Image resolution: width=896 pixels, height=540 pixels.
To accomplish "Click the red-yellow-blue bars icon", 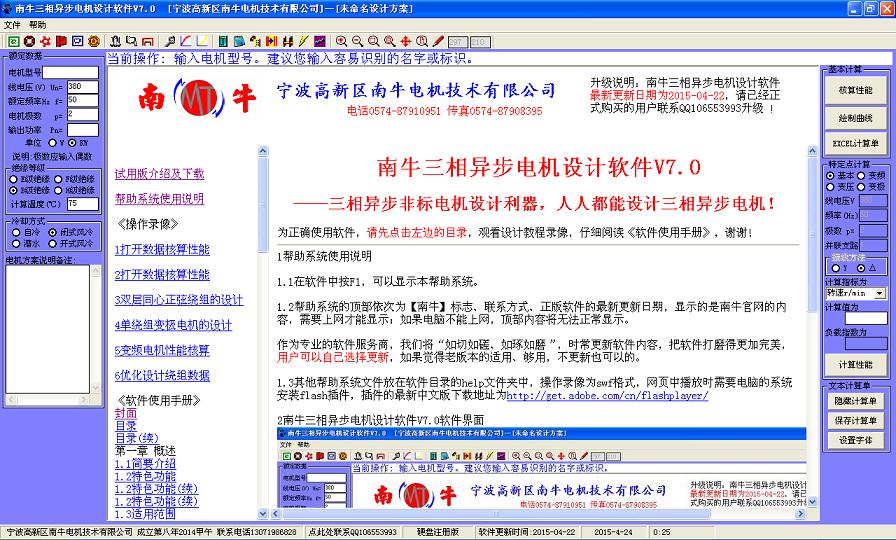I will (x=271, y=41).
